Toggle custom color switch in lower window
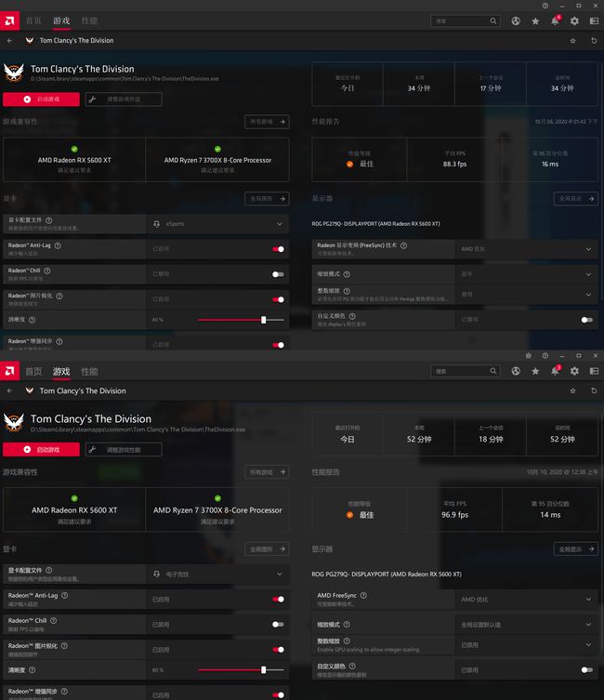Screen dimensions: 604x700 tap(587, 669)
